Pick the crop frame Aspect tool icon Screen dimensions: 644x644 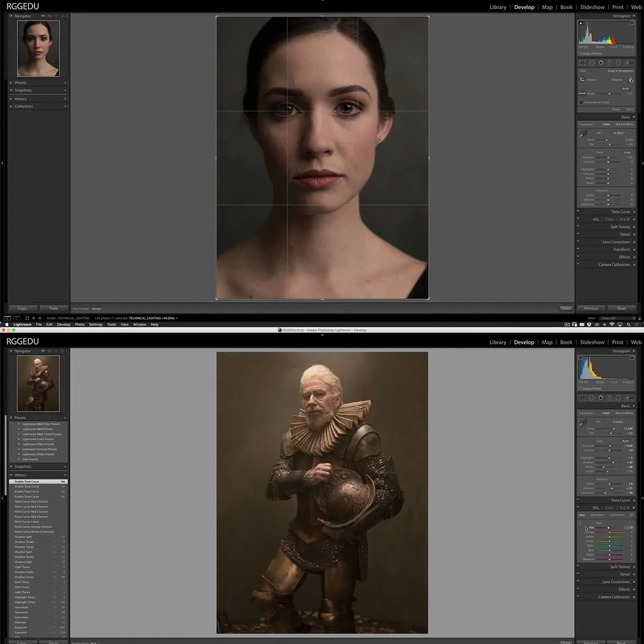click(x=582, y=79)
